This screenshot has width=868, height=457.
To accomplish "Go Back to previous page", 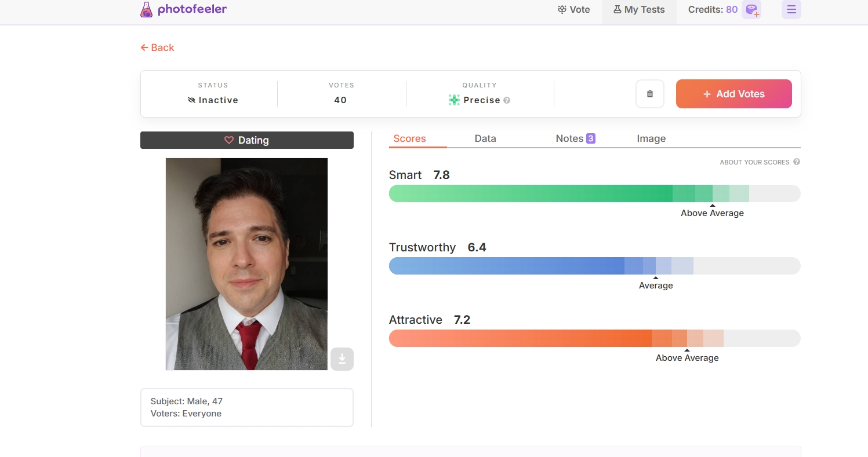I will click(x=157, y=47).
